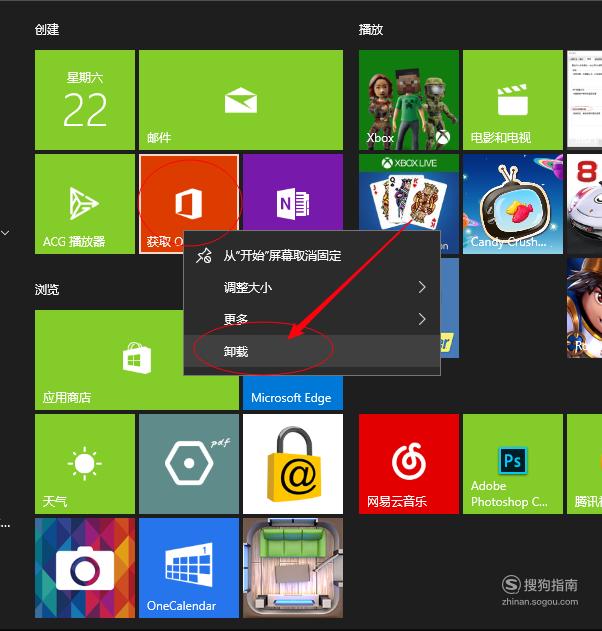Open the hexagon pdf app tile

(189, 464)
